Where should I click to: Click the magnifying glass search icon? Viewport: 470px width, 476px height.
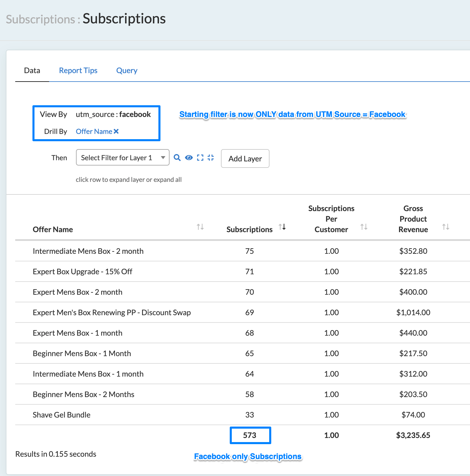pos(177,158)
